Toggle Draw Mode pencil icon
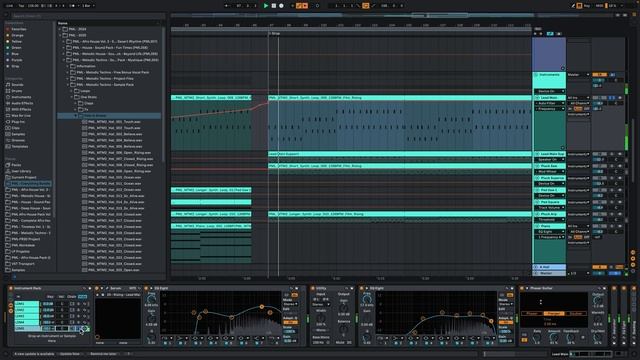The image size is (640, 360). [573, 6]
